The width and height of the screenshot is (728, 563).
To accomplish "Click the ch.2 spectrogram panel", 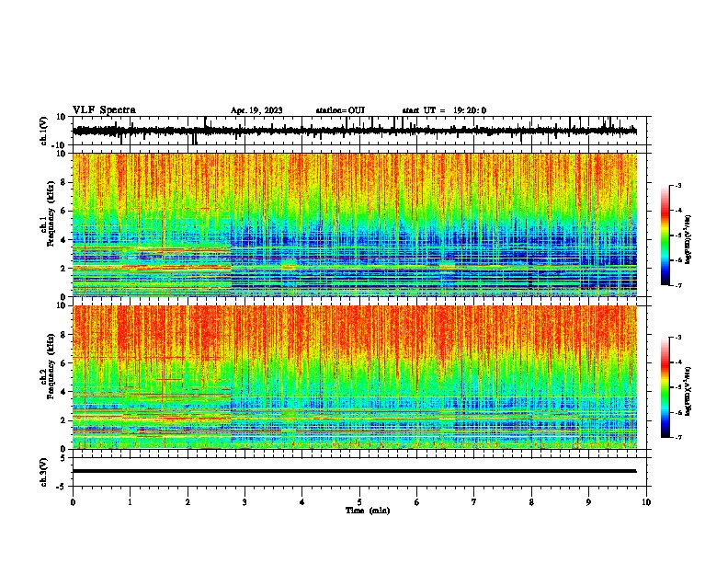I will (355, 377).
